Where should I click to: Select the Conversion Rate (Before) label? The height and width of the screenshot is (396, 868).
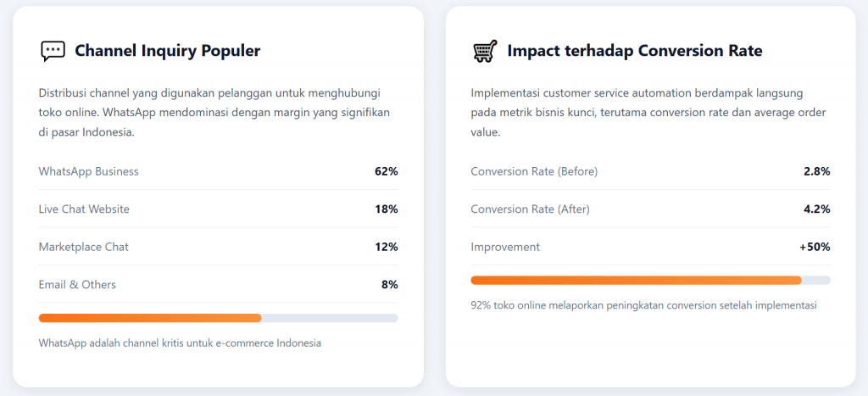point(534,171)
